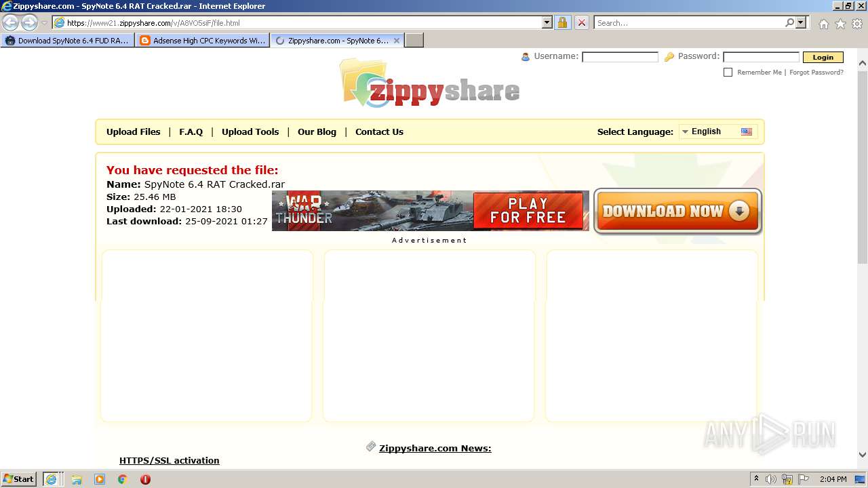Open the HTTPS/SSL activation link
The height and width of the screenshot is (488, 868).
click(x=170, y=460)
